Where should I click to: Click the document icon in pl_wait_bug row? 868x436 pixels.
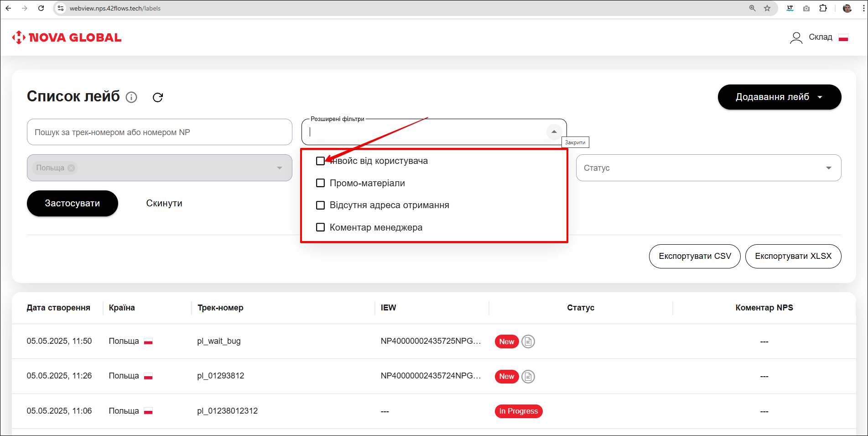(528, 341)
